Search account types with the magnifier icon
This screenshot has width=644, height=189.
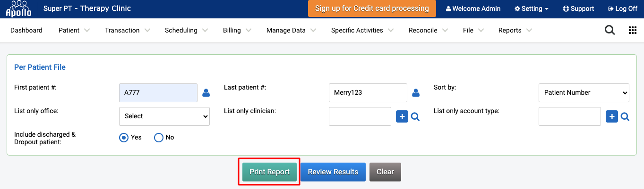point(625,116)
